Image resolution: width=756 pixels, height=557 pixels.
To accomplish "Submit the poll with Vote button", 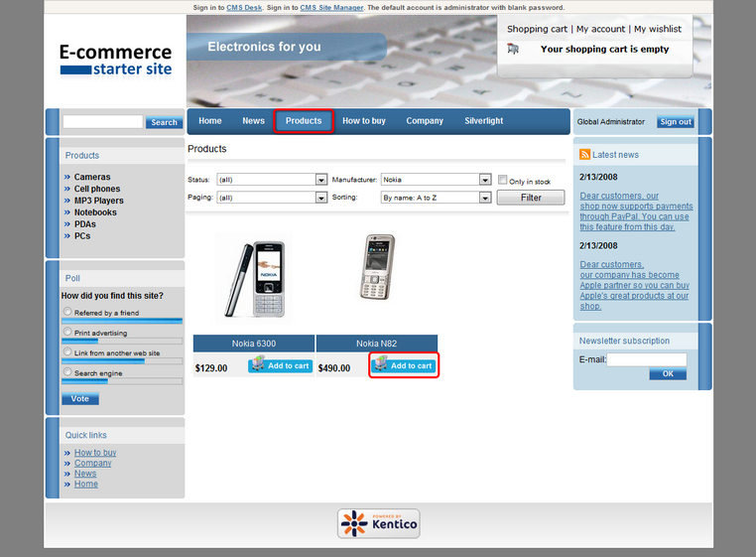I will click(80, 399).
